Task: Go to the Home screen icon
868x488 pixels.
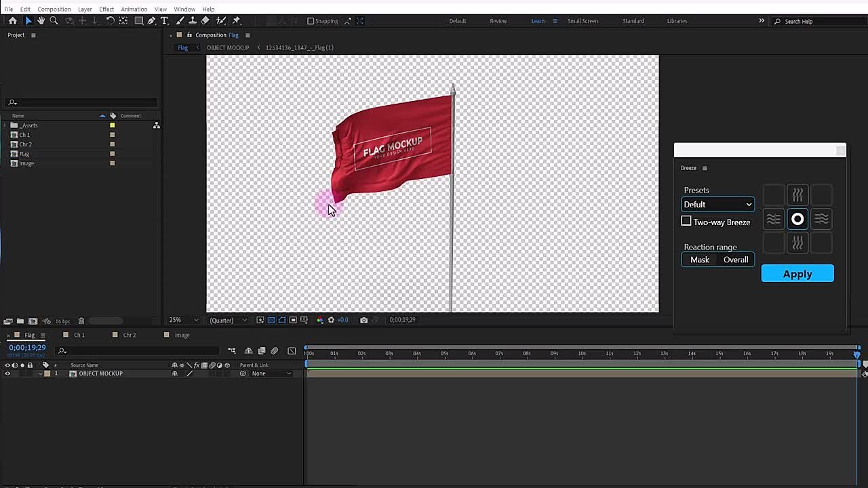Action: [x=12, y=21]
